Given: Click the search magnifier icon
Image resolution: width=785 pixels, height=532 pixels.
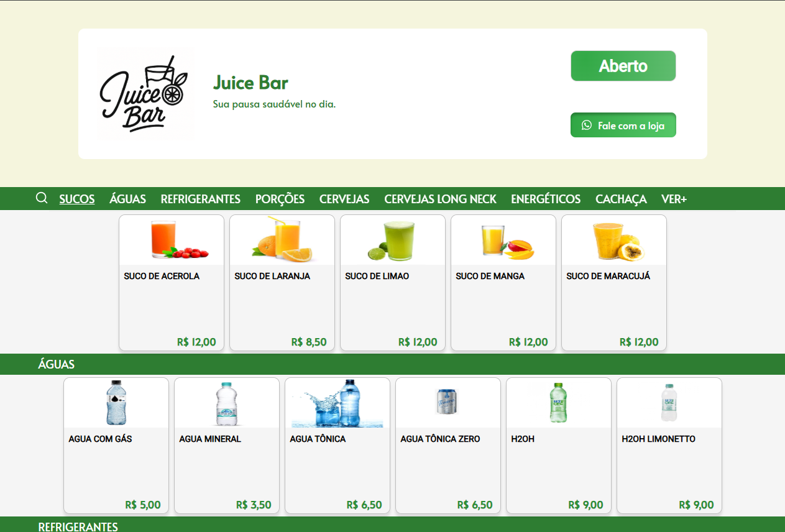Looking at the screenshot, I should [x=42, y=198].
